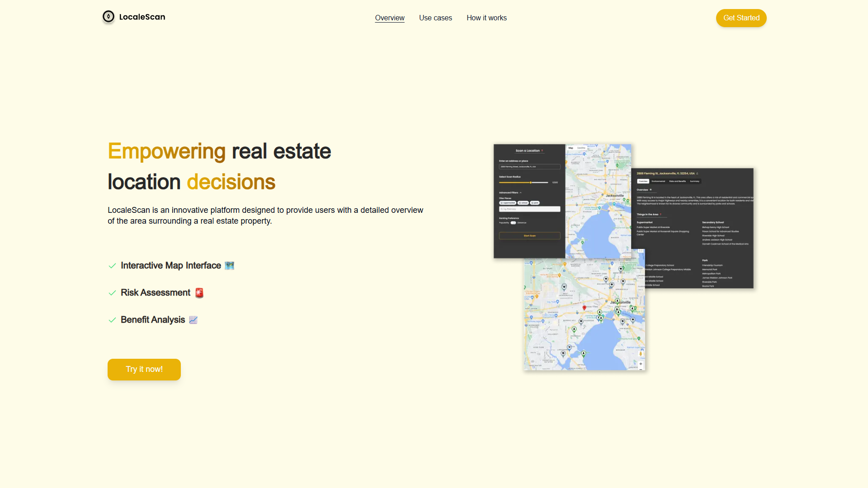This screenshot has height=488, width=868.
Task: Select the "Risk Assessment" feature text
Action: pos(156,293)
